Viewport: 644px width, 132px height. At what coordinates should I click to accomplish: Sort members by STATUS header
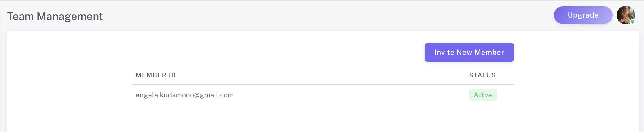tap(482, 75)
